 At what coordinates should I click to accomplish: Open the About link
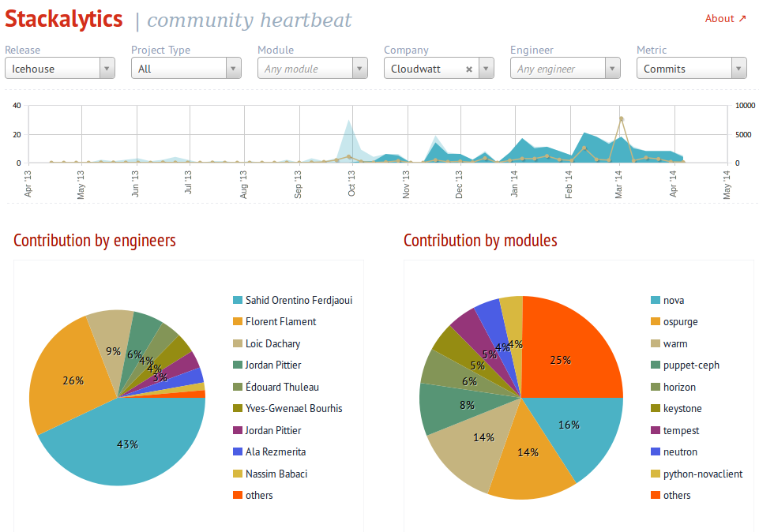click(x=725, y=19)
